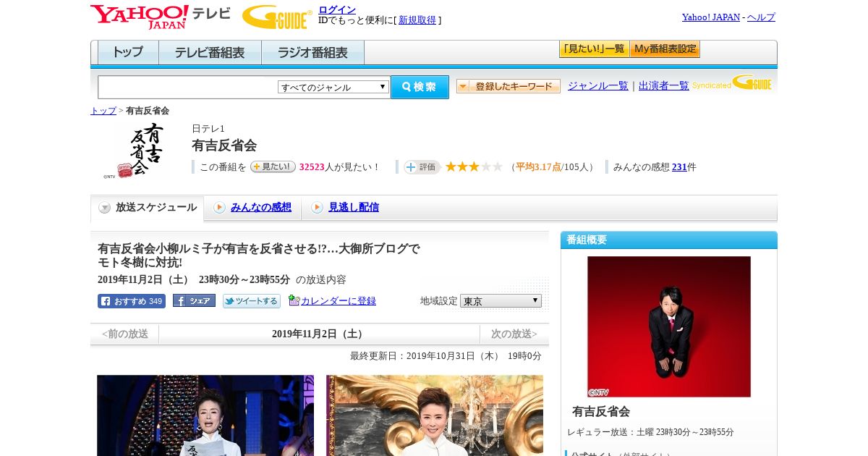
Task: Click the episode title headline text
Action: 259,256
